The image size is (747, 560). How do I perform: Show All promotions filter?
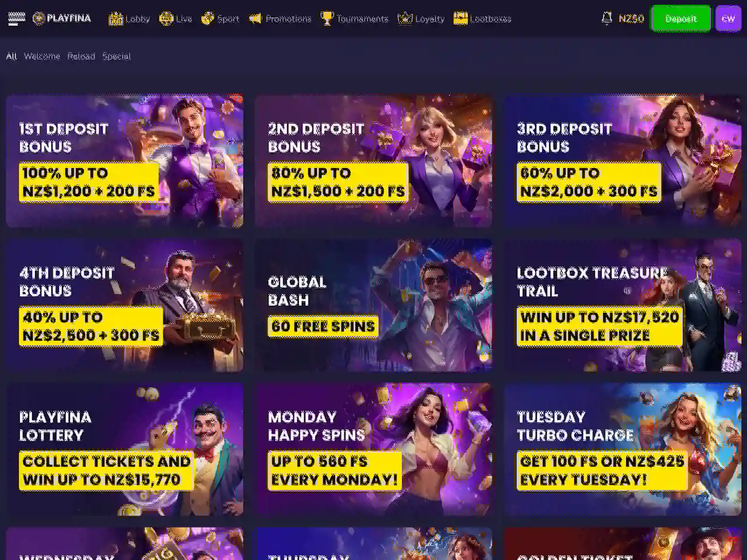[x=11, y=56]
